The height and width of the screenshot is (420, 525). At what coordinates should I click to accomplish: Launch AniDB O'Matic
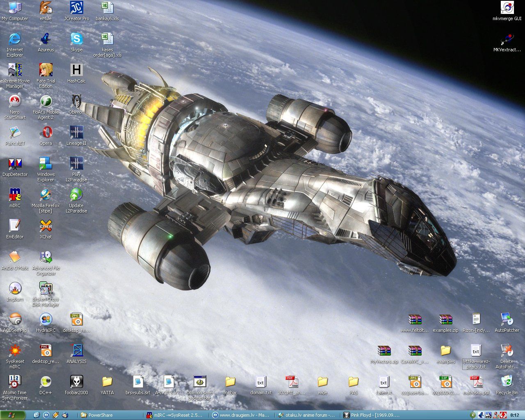[15, 260]
